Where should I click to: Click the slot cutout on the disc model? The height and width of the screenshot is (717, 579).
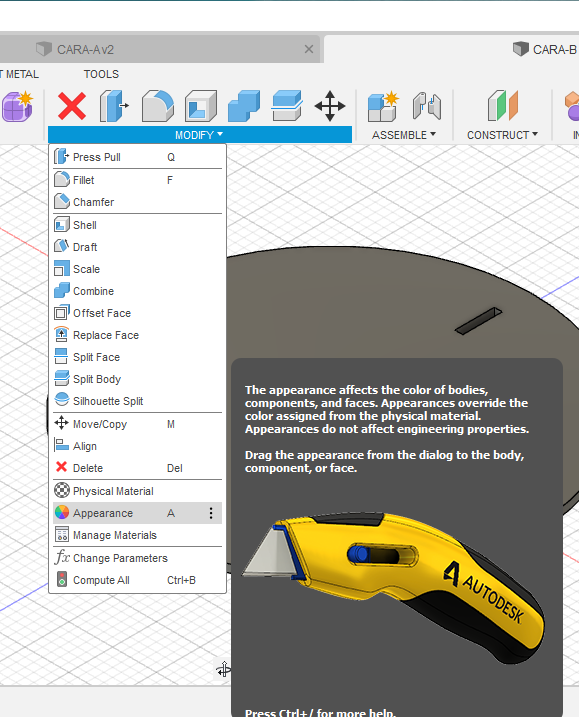point(478,320)
